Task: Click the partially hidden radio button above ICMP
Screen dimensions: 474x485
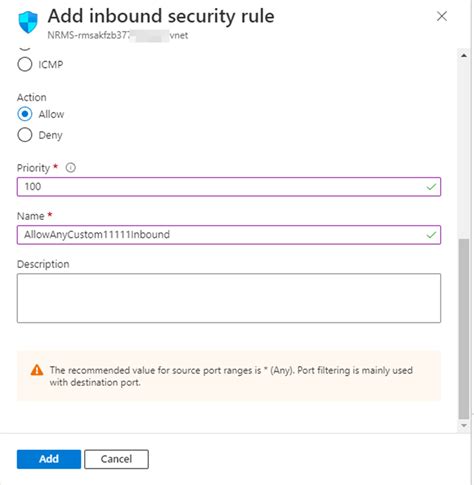Action: [x=25, y=49]
